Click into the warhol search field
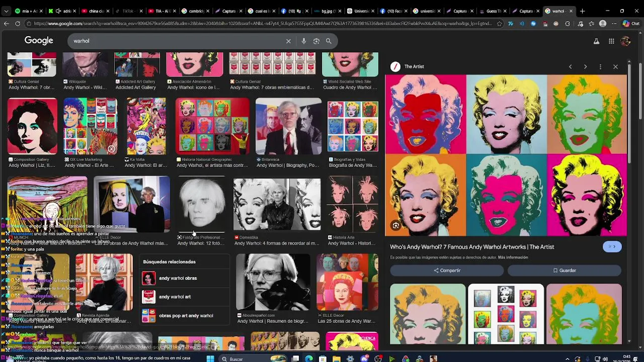Image resolution: width=644 pixels, height=362 pixels. (176, 41)
